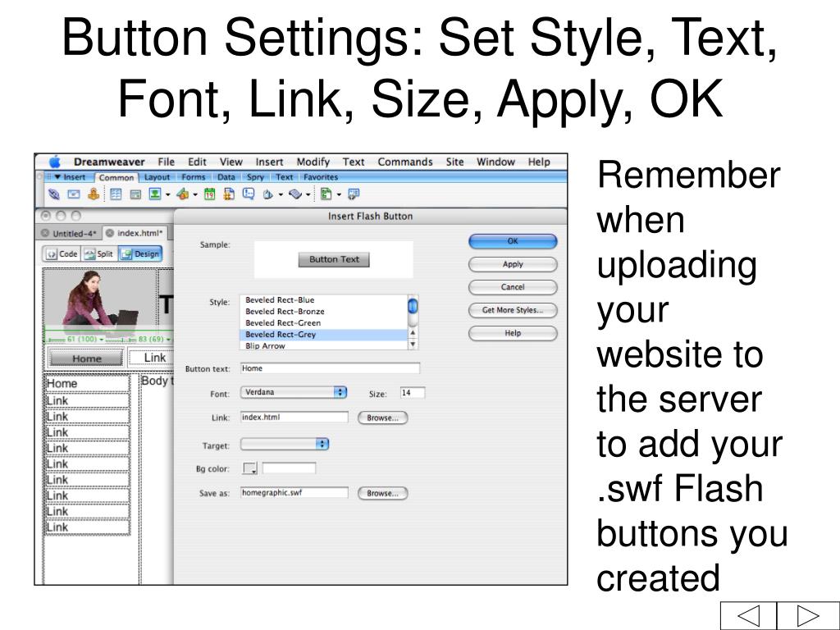Open the Head dropdown arrow
Viewport: 840px width, 630px height.
click(281, 195)
